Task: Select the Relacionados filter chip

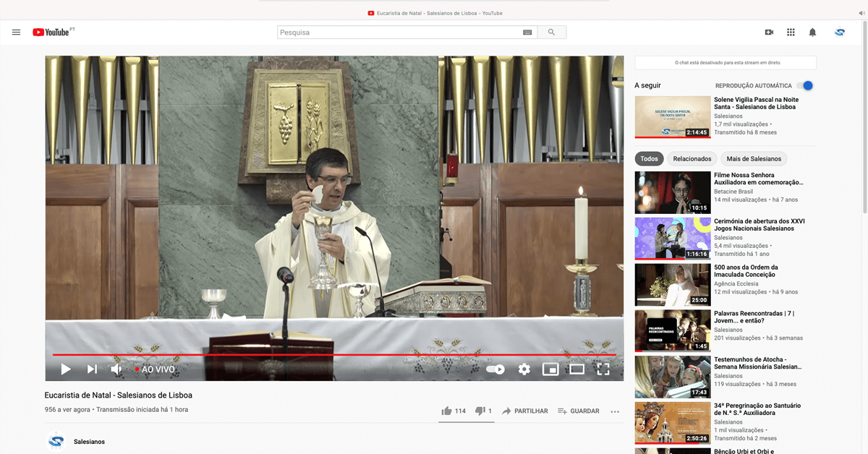Action: 692,159
